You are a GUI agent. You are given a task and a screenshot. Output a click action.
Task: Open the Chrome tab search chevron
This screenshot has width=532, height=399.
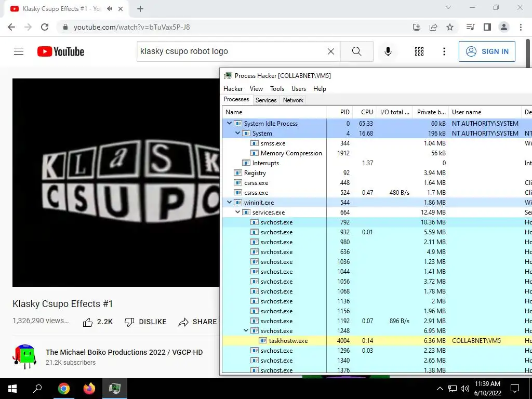(x=448, y=7)
